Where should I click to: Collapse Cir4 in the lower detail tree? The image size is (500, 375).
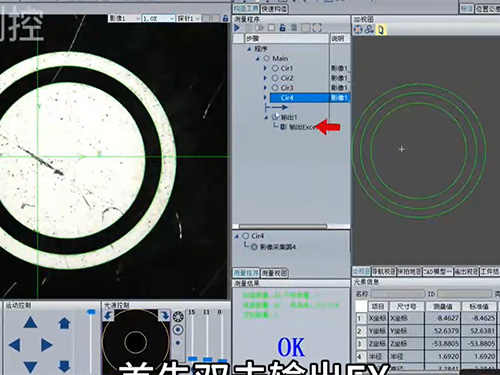click(237, 236)
